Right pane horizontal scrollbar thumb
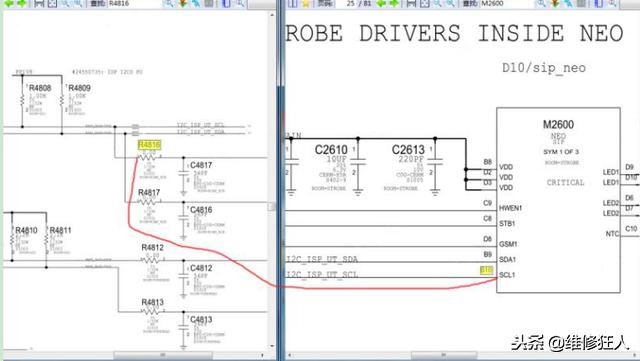This screenshot has height=361, width=640. click(x=444, y=355)
